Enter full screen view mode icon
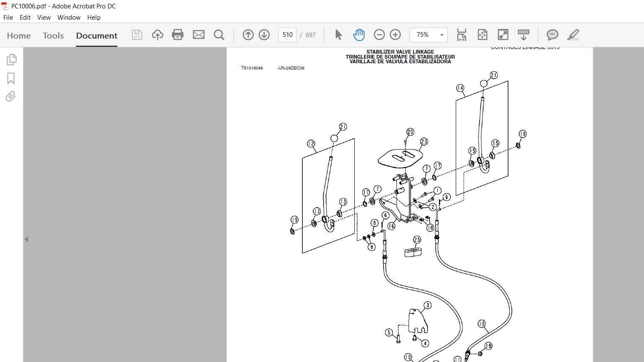This screenshot has height=362, width=644. pos(503,35)
